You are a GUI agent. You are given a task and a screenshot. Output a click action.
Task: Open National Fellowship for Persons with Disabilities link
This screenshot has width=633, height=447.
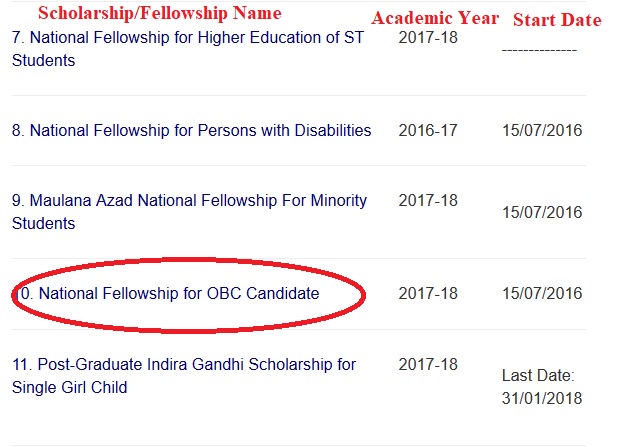tap(191, 130)
